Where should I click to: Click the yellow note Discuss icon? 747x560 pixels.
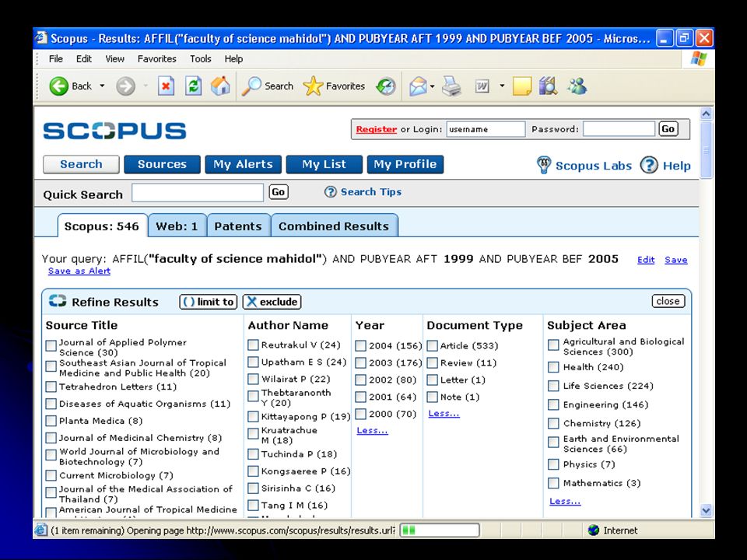[521, 86]
